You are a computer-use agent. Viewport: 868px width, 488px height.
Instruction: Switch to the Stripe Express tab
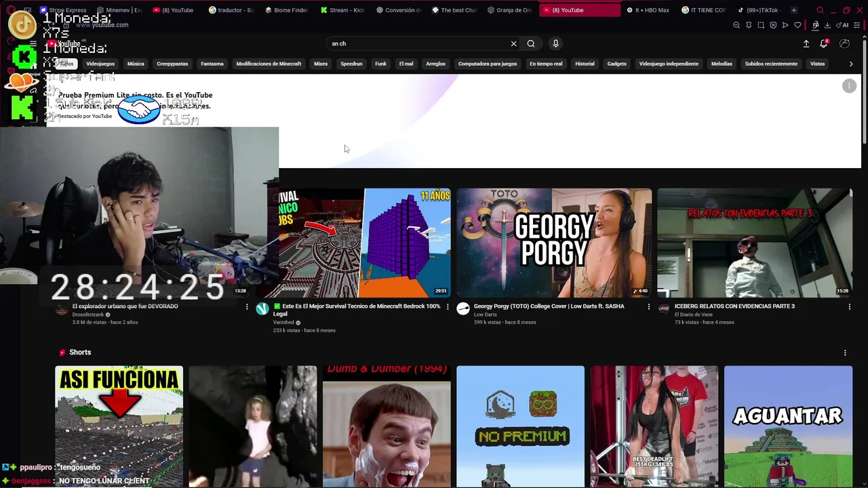coord(63,10)
